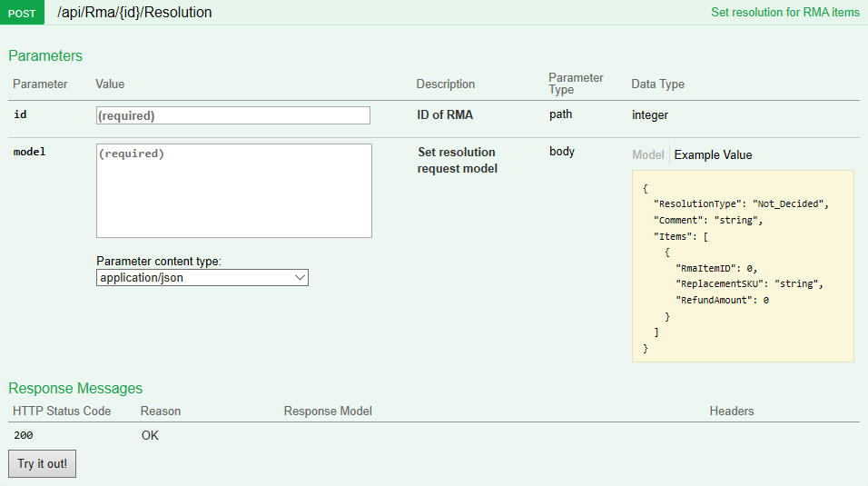The height and width of the screenshot is (486, 868).
Task: Click the Reason column header
Action: 161,411
